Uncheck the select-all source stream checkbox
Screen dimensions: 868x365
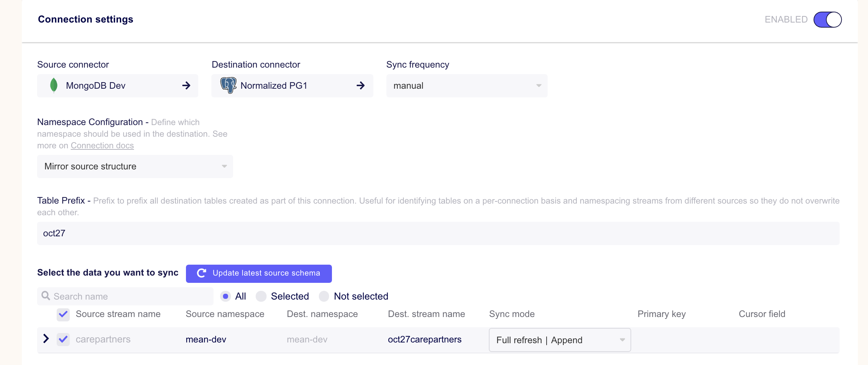pos(63,314)
